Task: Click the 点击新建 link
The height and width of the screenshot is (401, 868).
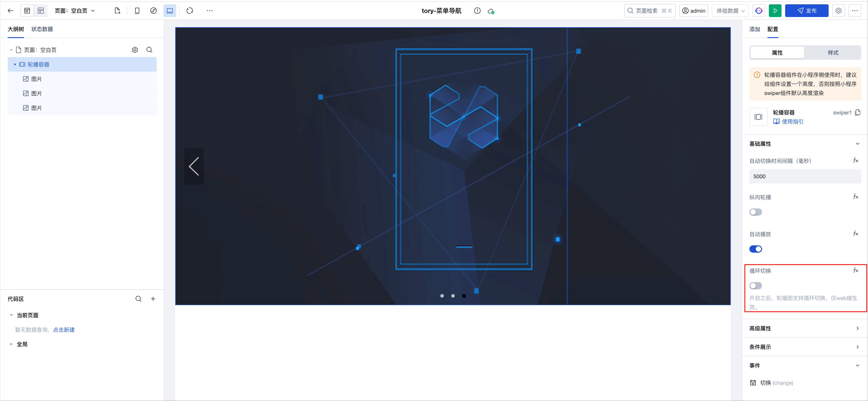Action: click(x=64, y=330)
